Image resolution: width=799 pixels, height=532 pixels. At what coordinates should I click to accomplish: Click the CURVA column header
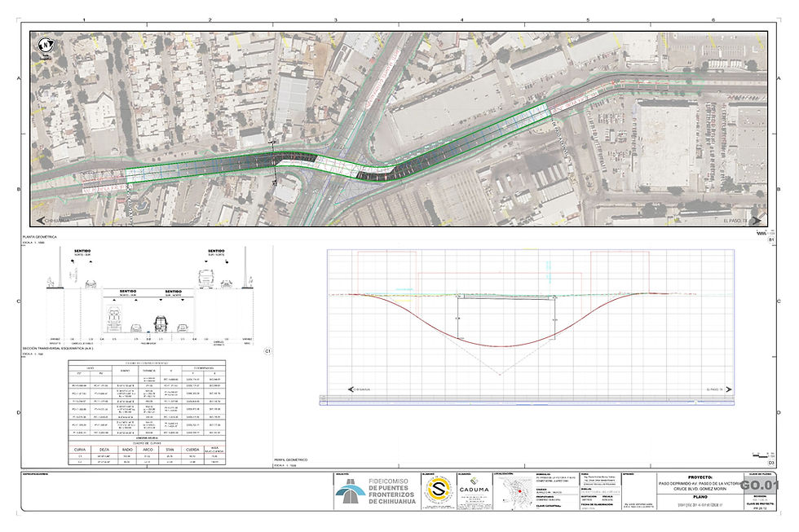(80, 450)
